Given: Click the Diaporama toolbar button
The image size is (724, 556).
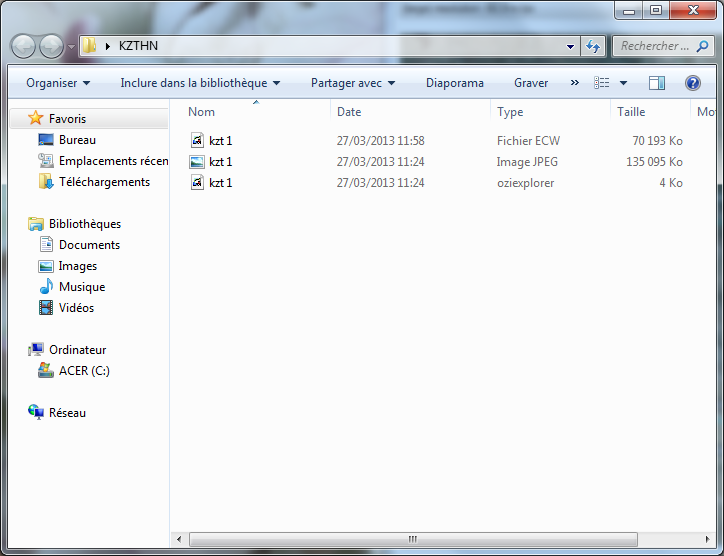Looking at the screenshot, I should click(x=454, y=83).
